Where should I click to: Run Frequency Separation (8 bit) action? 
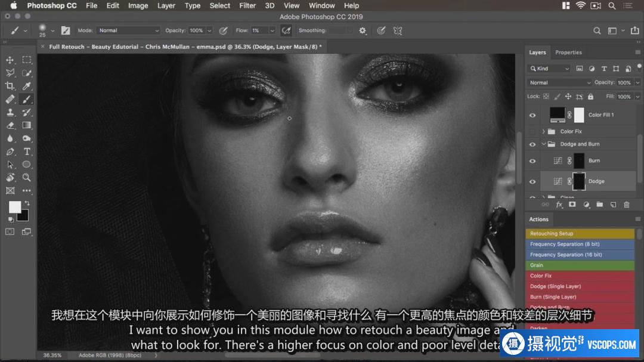point(580,244)
